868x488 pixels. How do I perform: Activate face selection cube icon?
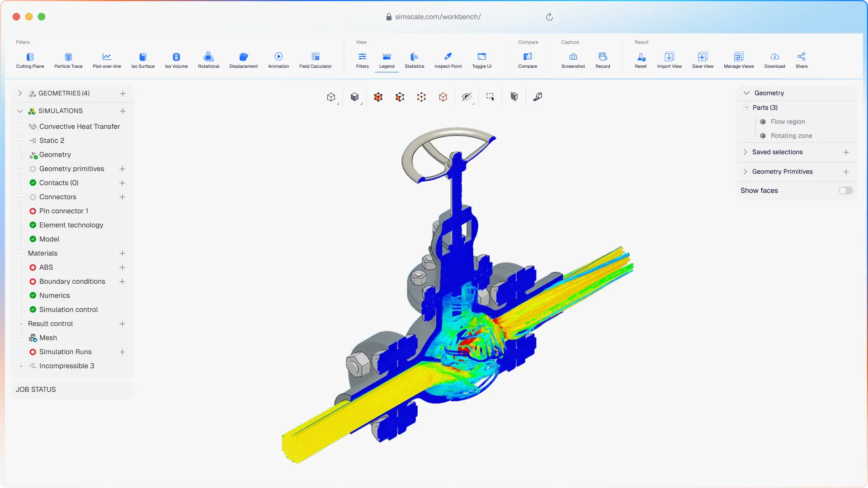click(400, 97)
